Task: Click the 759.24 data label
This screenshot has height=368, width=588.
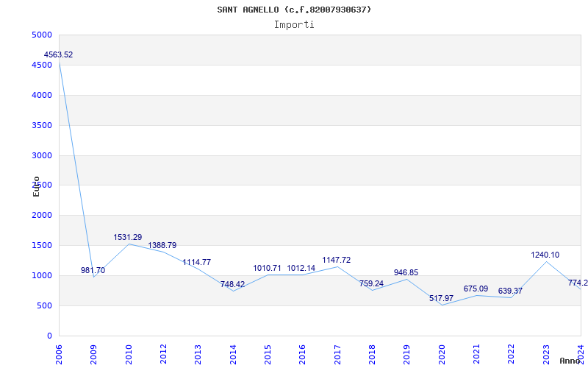Action: tap(371, 283)
